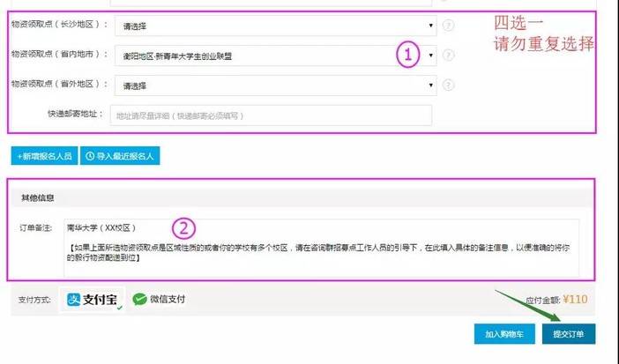
Task: Submit the order with 提交订单
Action: coord(568,335)
